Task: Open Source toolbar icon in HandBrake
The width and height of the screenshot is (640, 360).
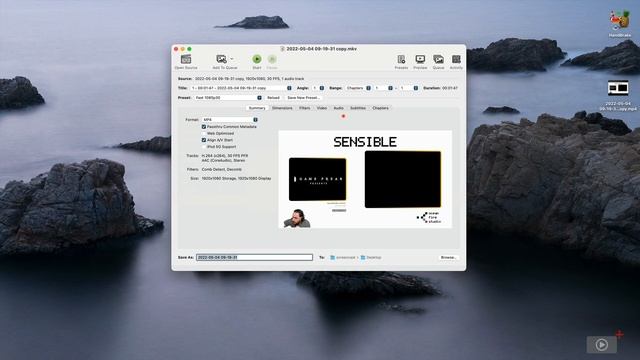Action: [x=186, y=60]
